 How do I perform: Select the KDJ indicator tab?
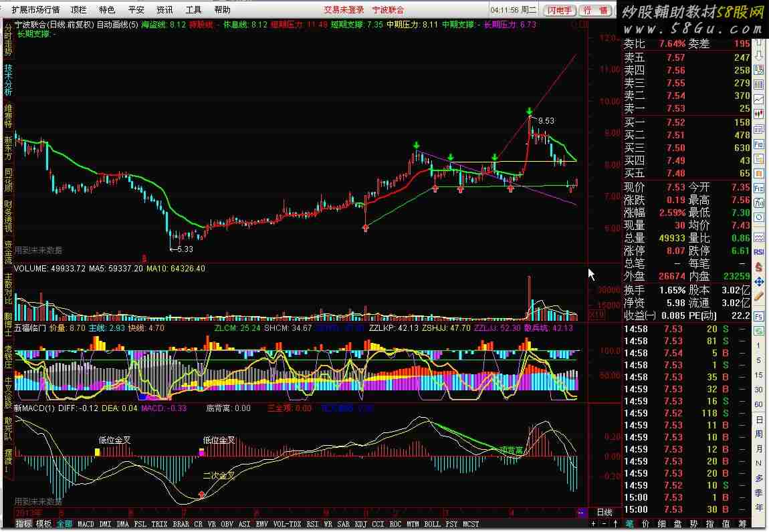360,524
